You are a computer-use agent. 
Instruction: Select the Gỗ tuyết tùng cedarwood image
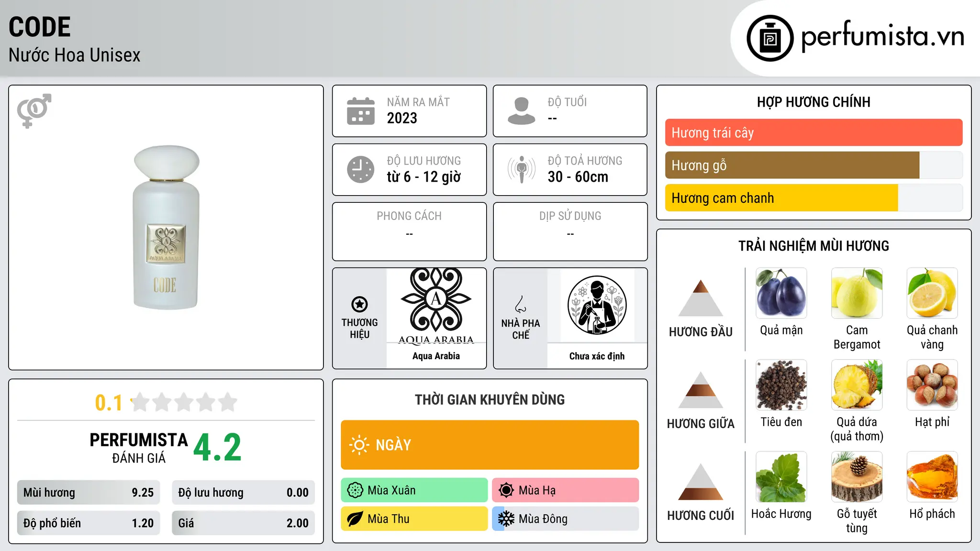coord(857,477)
